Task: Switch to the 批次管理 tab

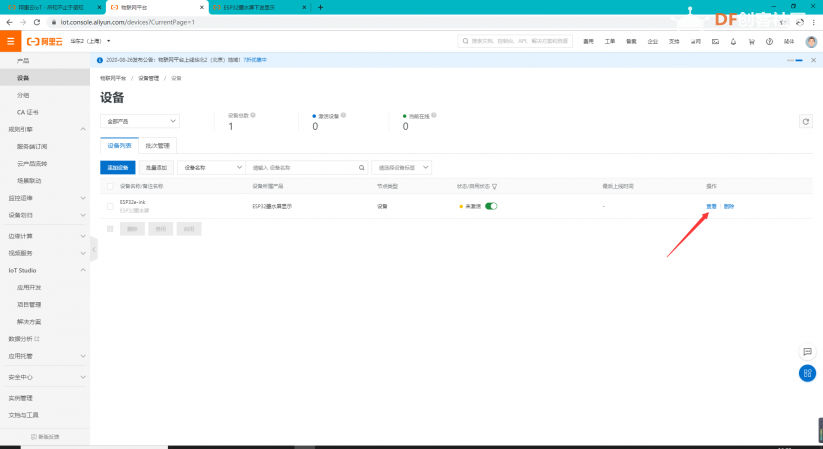Action: tap(157, 145)
